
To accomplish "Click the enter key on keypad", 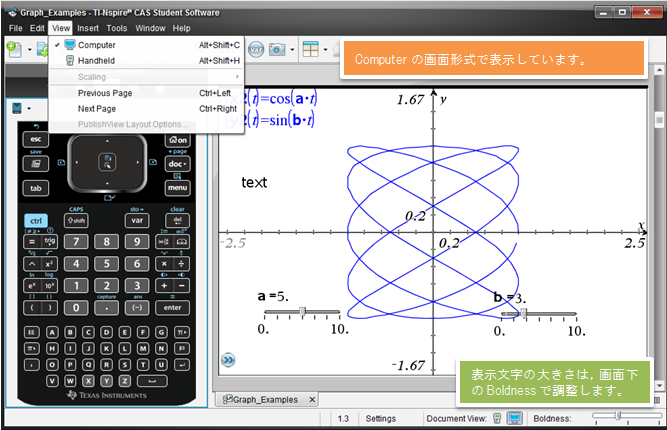I will coord(172,308).
